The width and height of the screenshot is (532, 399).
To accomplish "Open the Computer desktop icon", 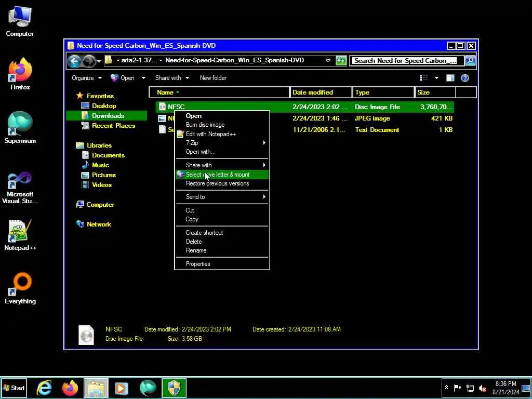I will pos(20,21).
